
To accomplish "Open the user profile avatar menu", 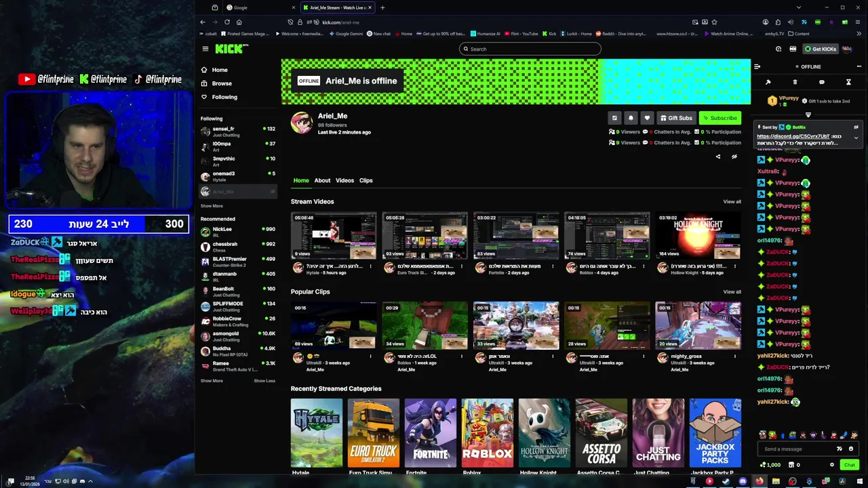I will [x=847, y=49].
